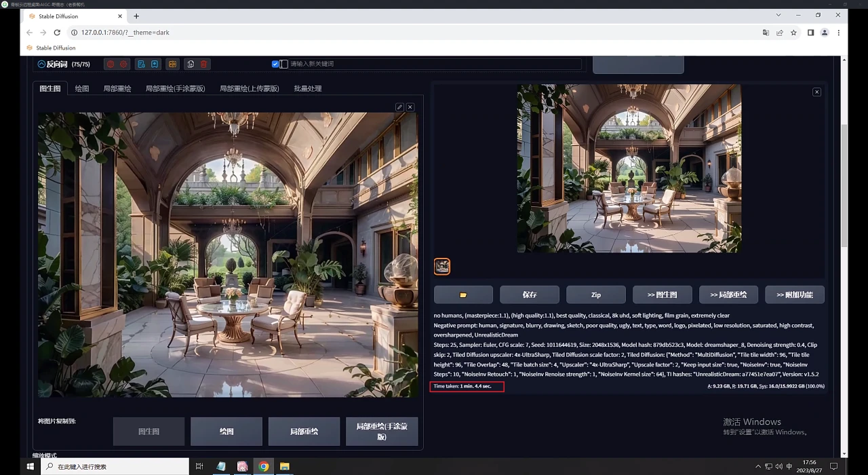Show hidden system tray icons

coord(758,466)
